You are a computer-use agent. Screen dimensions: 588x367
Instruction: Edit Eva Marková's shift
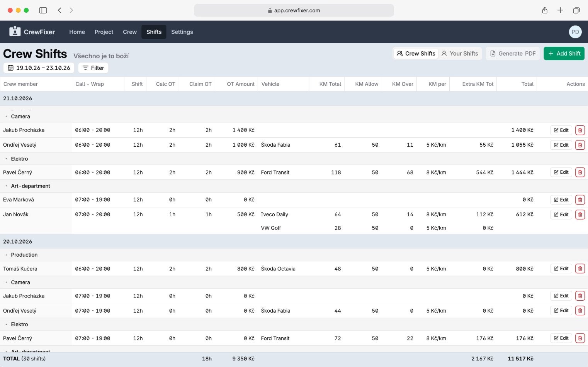coord(561,200)
